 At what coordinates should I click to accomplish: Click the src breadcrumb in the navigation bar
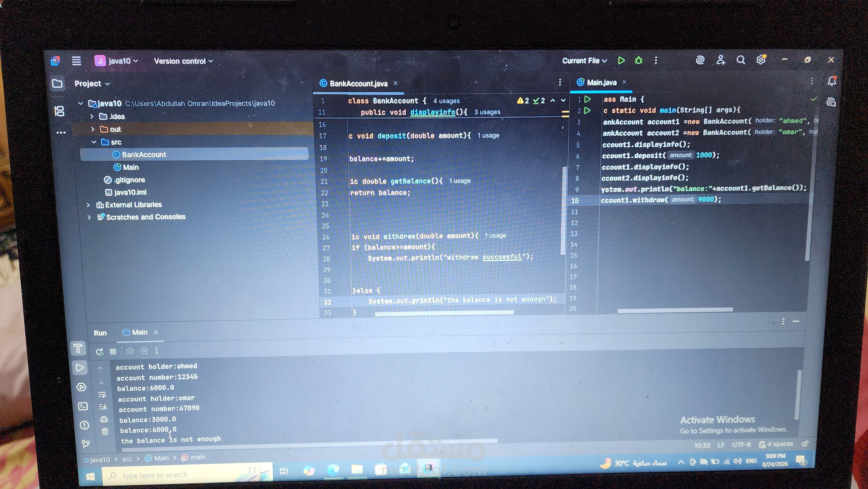pyautogui.click(x=127, y=459)
